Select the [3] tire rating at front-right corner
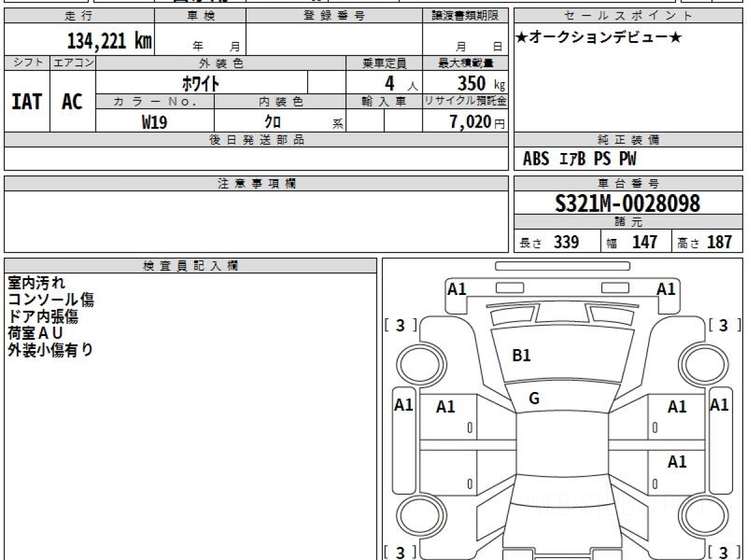Viewport: 747px width, 560px height. click(x=725, y=325)
